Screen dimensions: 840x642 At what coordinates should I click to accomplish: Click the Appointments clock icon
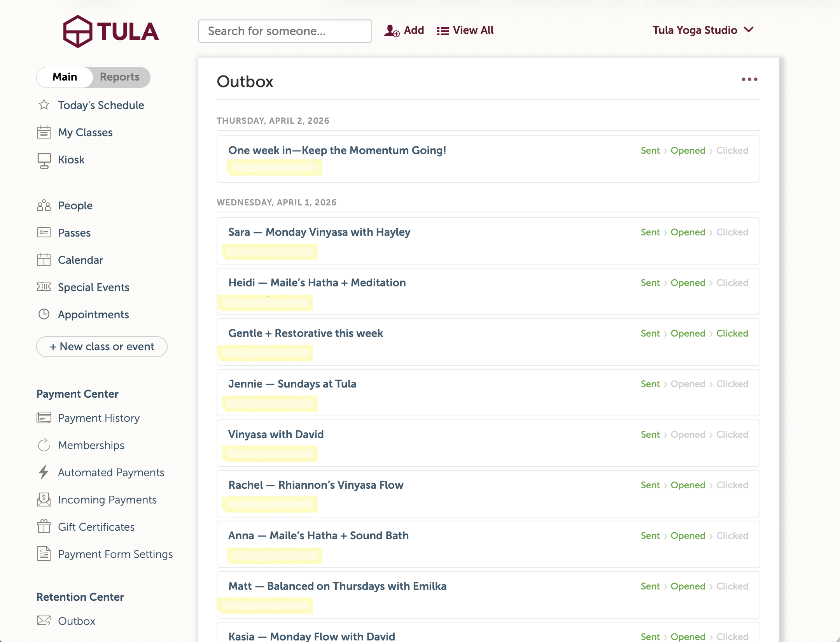[x=44, y=314]
